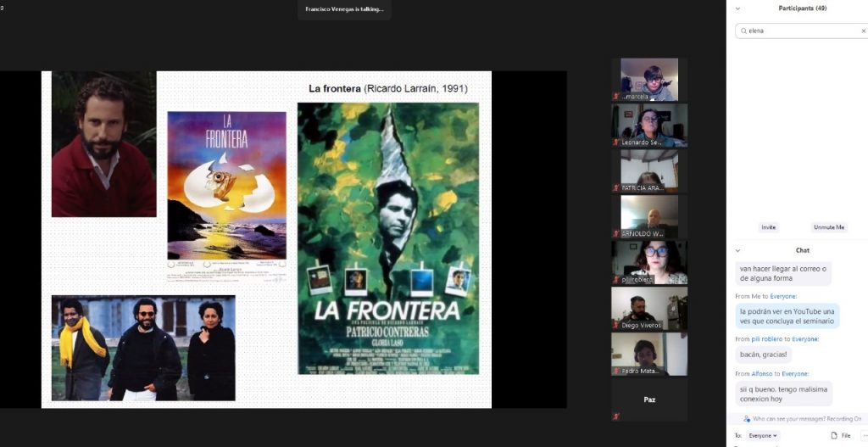Collapse the Chat panel chevron

tap(737, 250)
